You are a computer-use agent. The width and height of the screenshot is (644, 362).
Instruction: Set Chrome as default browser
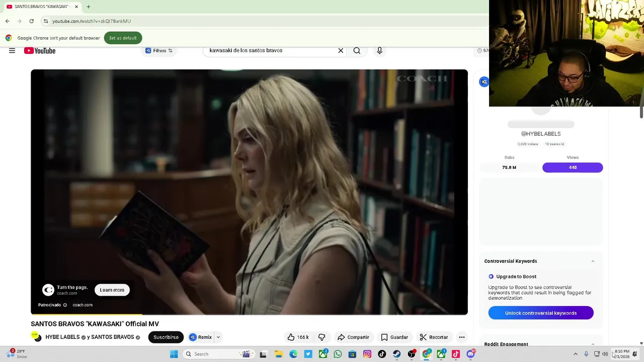(x=123, y=38)
